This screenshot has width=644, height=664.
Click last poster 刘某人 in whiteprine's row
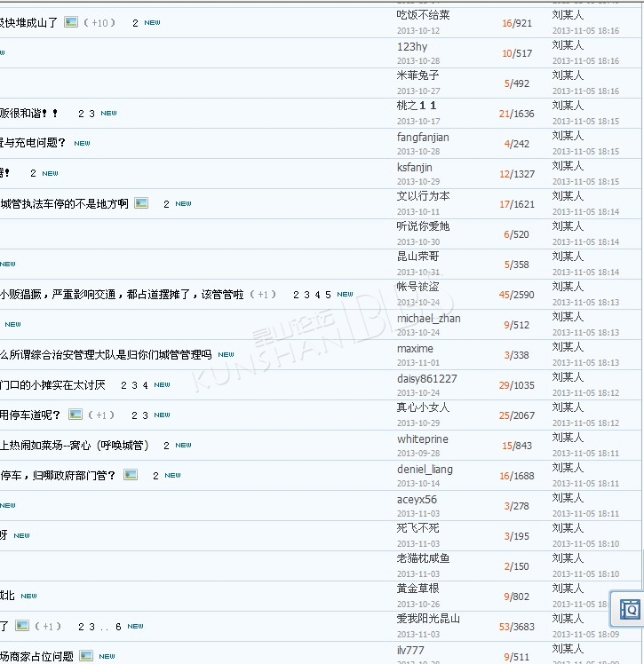568,438
